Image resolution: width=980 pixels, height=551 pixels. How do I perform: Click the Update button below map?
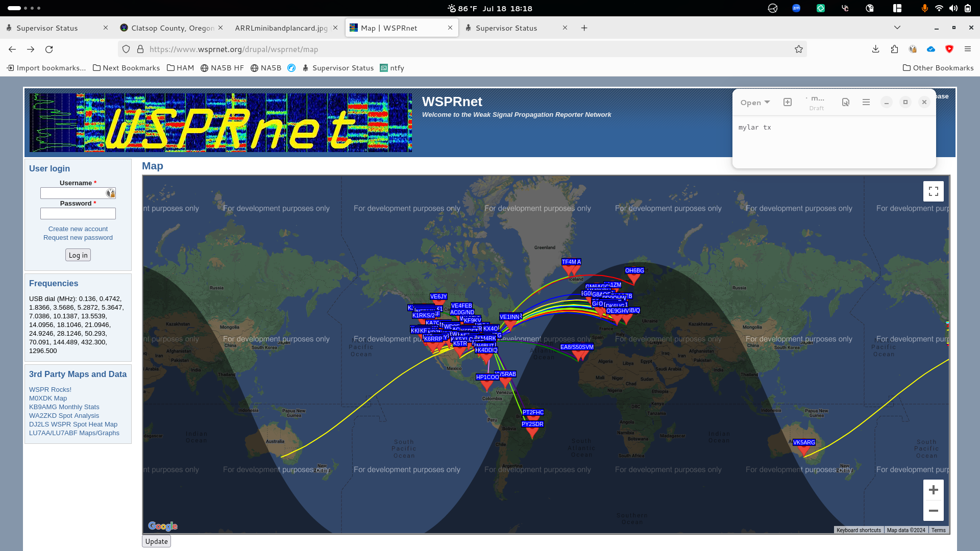(156, 541)
